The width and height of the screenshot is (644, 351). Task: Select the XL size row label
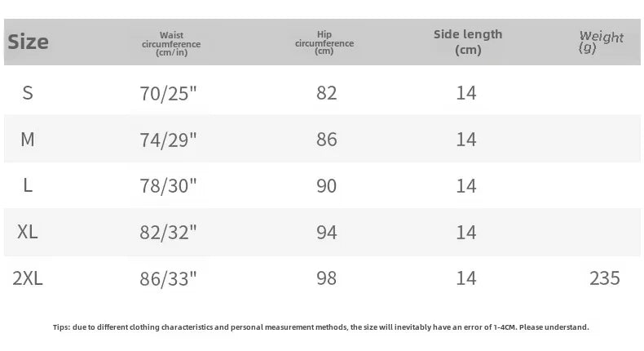pos(28,233)
